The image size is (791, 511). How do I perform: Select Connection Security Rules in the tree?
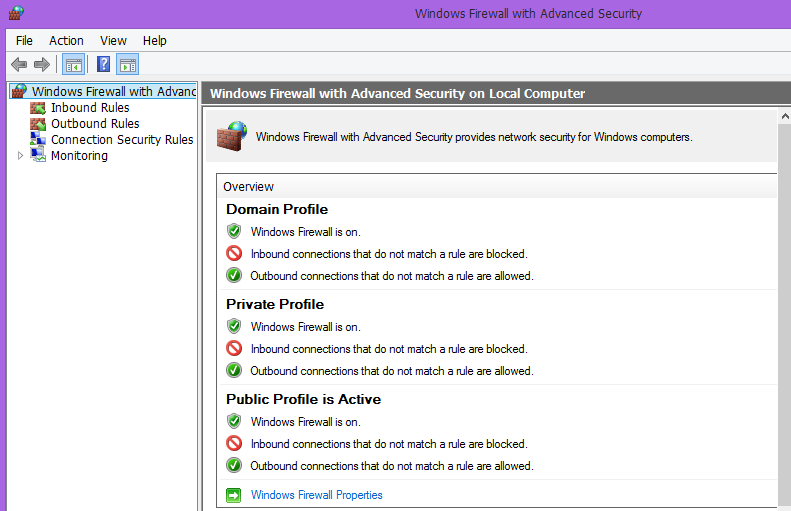[122, 139]
